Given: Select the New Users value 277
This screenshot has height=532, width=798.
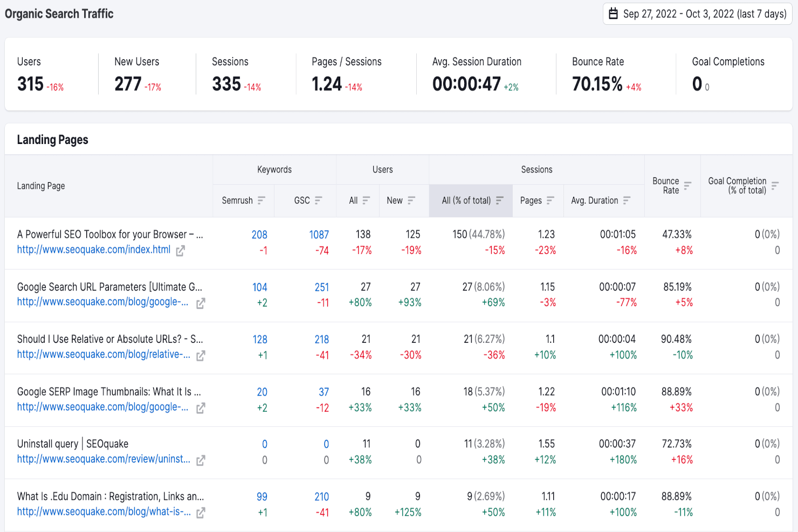Looking at the screenshot, I should (128, 84).
